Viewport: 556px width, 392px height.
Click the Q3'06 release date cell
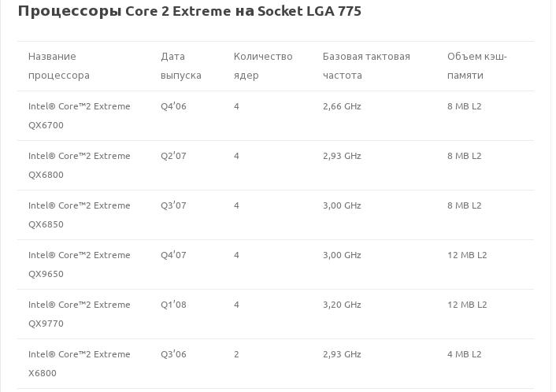coord(173,354)
